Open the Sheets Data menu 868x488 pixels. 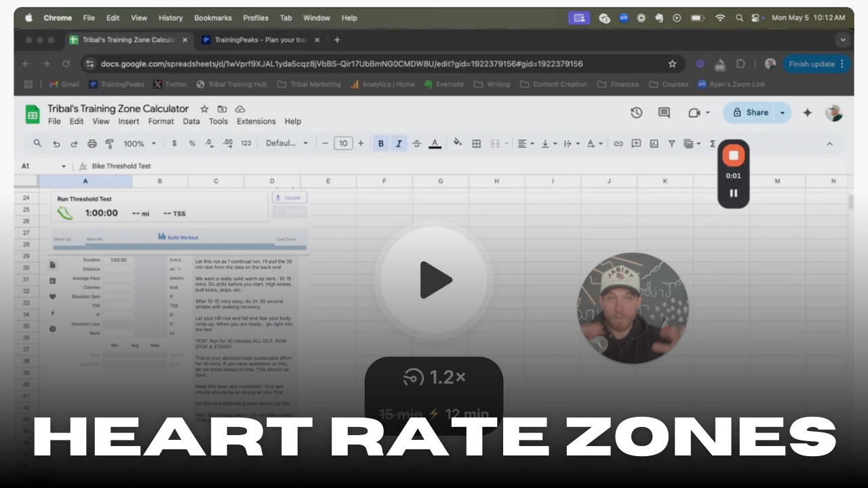[191, 121]
